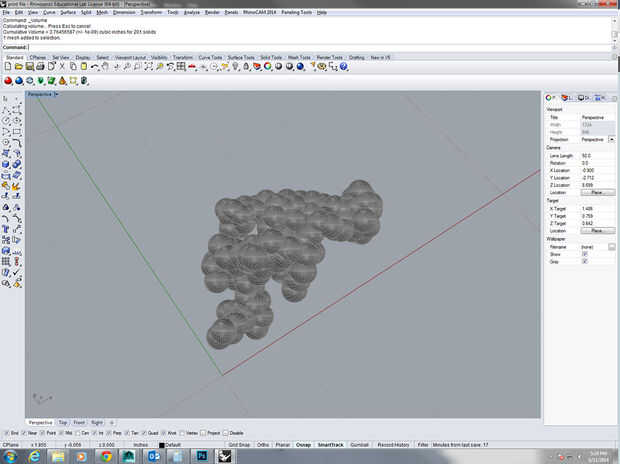Click the blue Render sphere icon
620x464 pixels.
[x=301, y=66]
